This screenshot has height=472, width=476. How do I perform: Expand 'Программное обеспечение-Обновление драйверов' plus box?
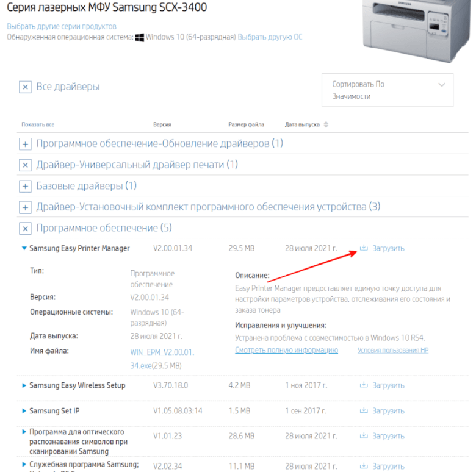pyautogui.click(x=25, y=145)
